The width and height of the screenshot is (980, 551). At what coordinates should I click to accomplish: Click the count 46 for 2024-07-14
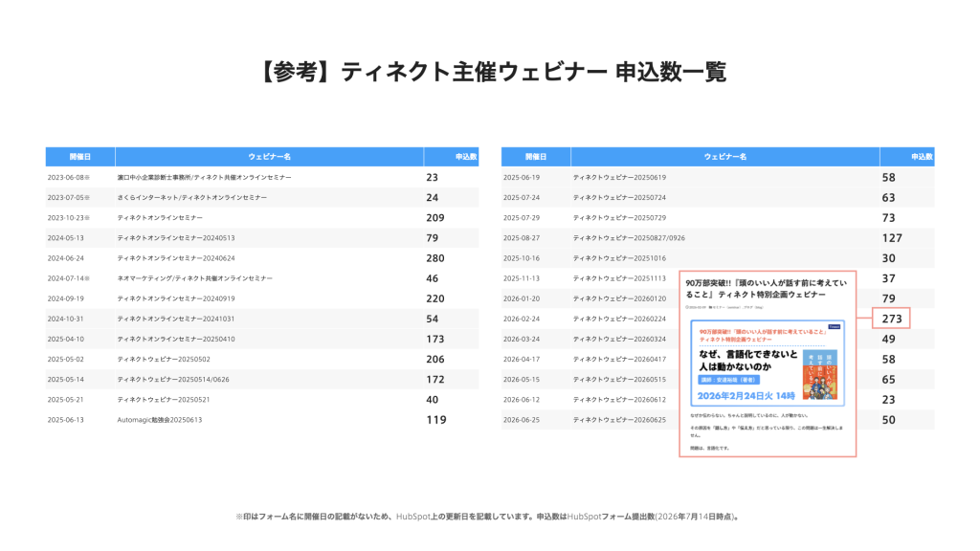point(432,278)
